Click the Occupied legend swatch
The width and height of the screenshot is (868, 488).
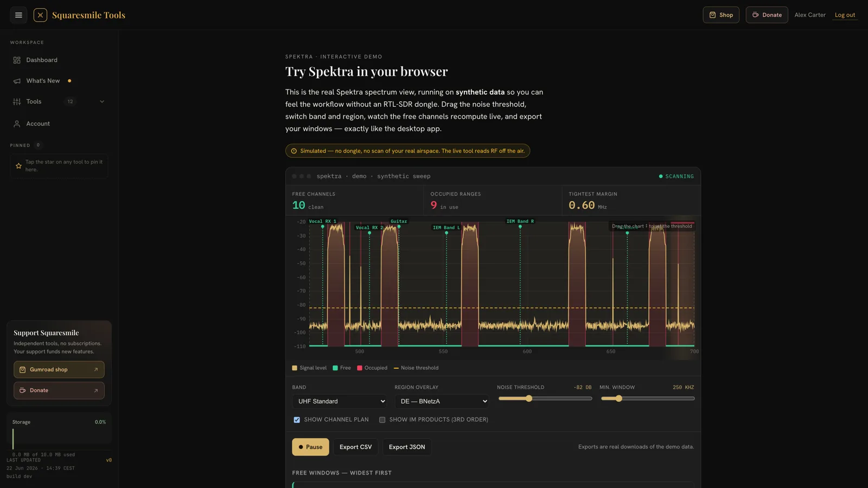coord(360,368)
